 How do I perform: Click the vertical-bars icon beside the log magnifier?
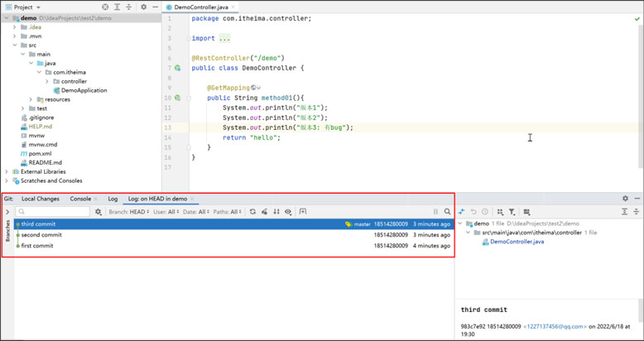435,212
